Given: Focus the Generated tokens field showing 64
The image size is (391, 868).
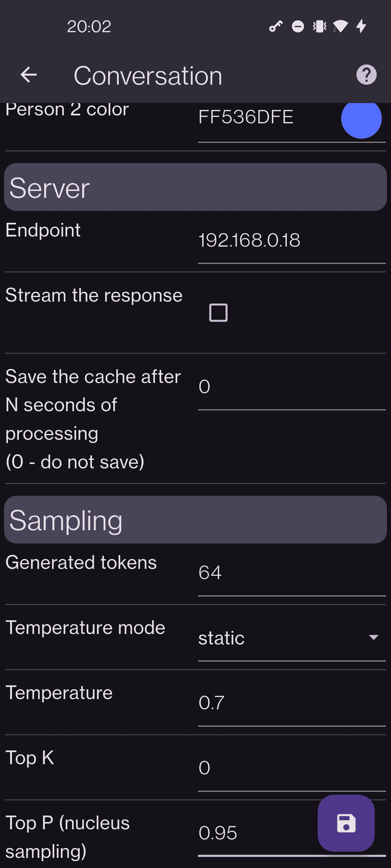Looking at the screenshot, I should pos(291,573).
